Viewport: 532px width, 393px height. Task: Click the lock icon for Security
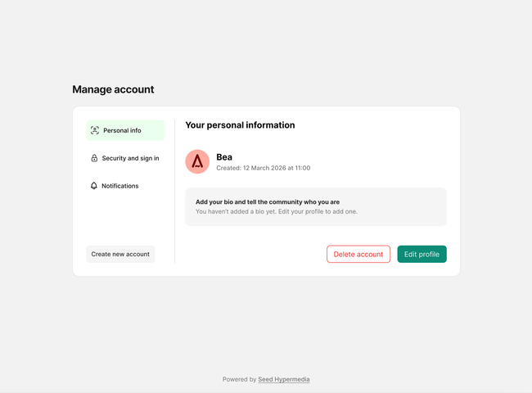click(x=94, y=158)
